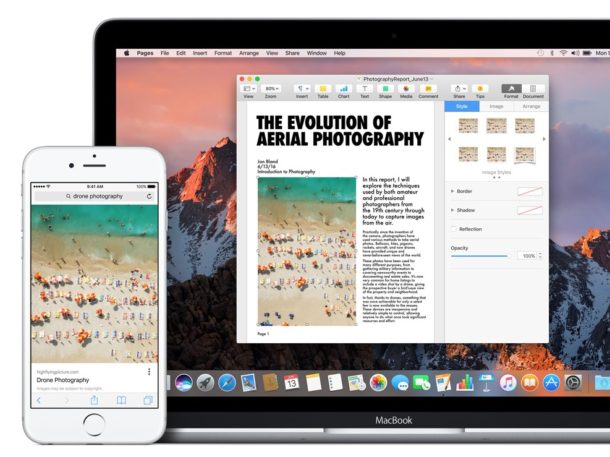This screenshot has height=457, width=610.
Task: Open Launchpad from the Dock
Action: pos(205,383)
